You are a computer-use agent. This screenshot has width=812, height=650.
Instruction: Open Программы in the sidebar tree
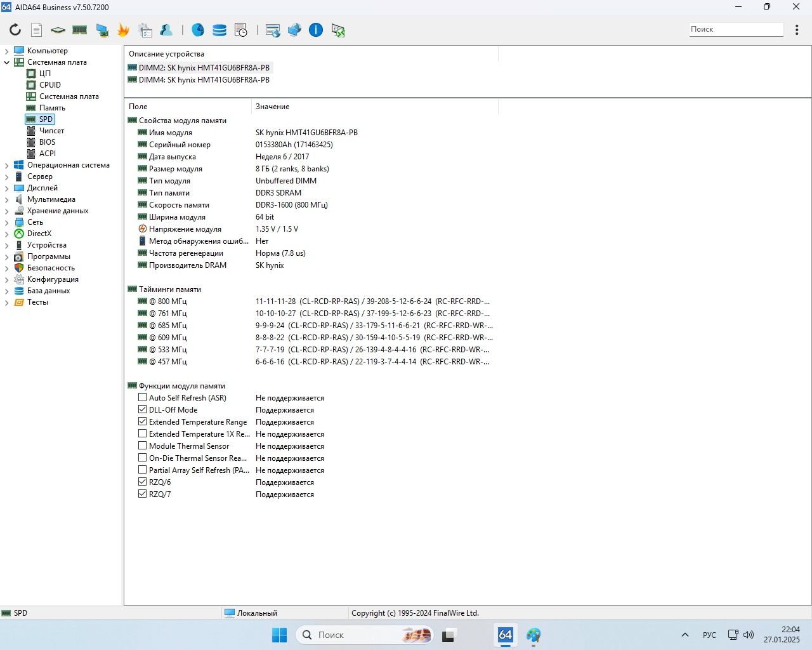[x=48, y=256]
